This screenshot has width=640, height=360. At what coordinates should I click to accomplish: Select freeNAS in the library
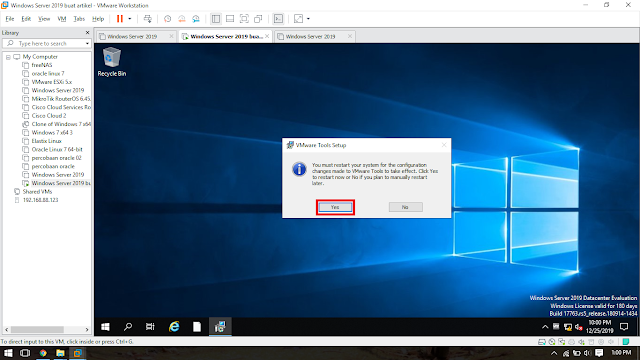[42, 65]
